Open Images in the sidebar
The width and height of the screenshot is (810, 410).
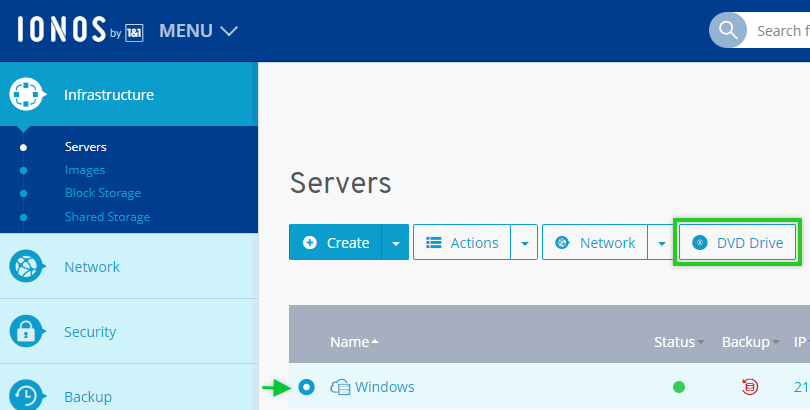click(x=85, y=170)
